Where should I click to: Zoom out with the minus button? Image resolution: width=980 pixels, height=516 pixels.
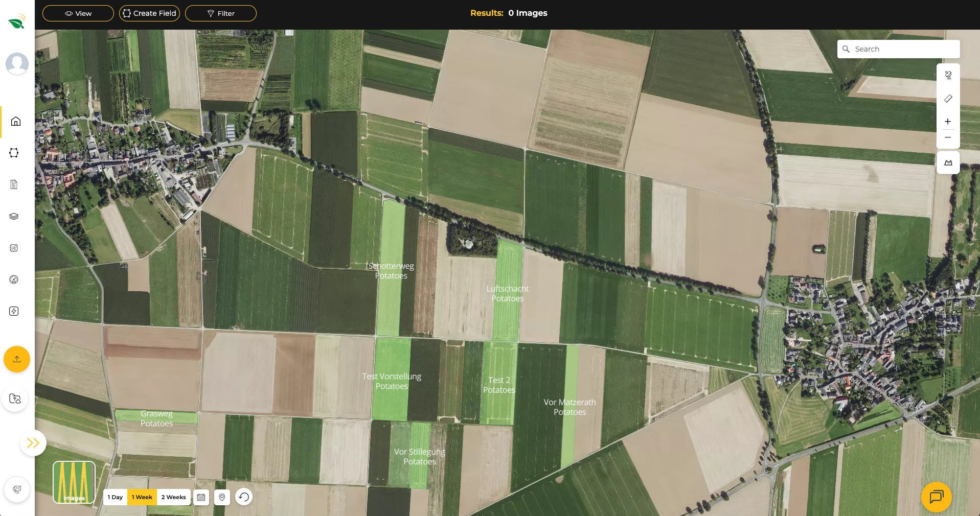coord(948,137)
